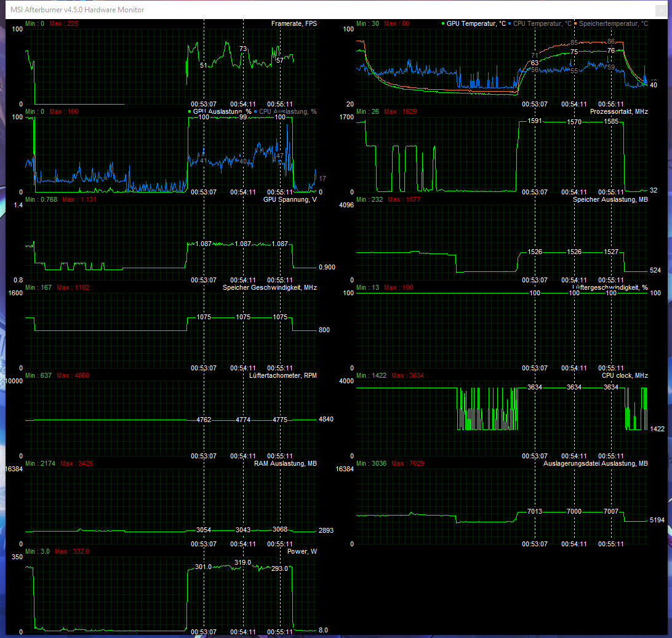672x638 pixels.
Task: Click the MSI Afterburner Hardware Monitor title
Action: [77, 9]
